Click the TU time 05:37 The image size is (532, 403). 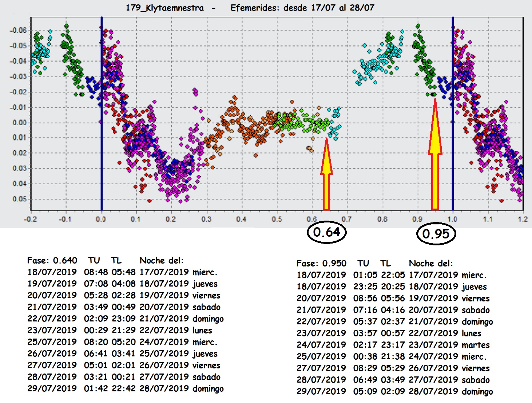pos(365,322)
